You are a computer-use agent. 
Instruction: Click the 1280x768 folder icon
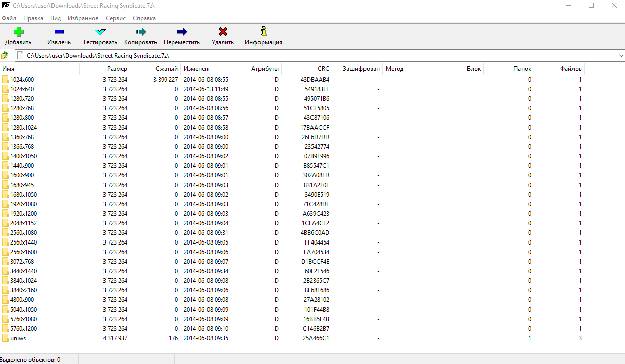(x=5, y=108)
